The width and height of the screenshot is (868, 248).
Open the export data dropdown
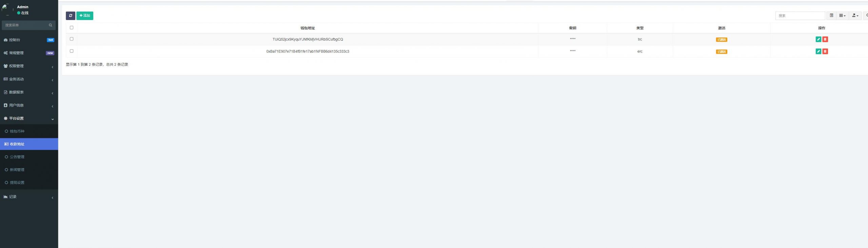(855, 16)
